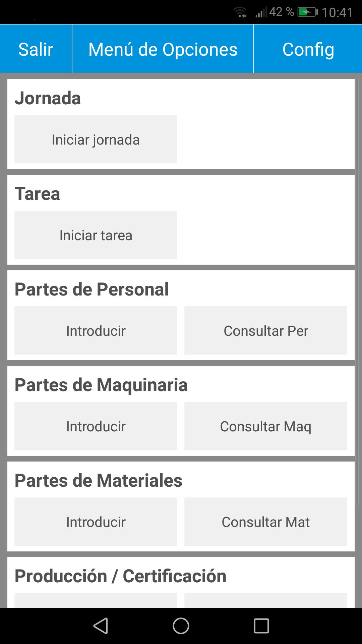
Task: Tap the Android back navigation icon
Action: [x=101, y=626]
